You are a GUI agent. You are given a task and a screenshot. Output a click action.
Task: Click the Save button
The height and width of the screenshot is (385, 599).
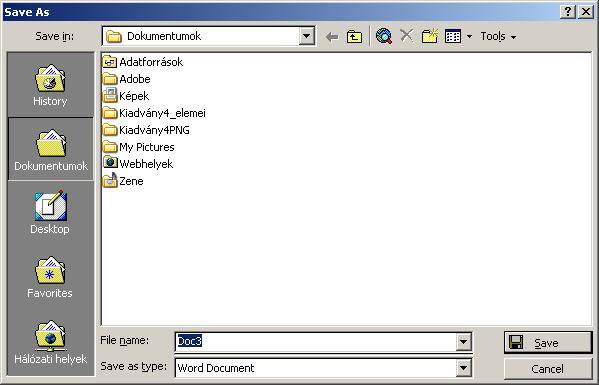(548, 343)
